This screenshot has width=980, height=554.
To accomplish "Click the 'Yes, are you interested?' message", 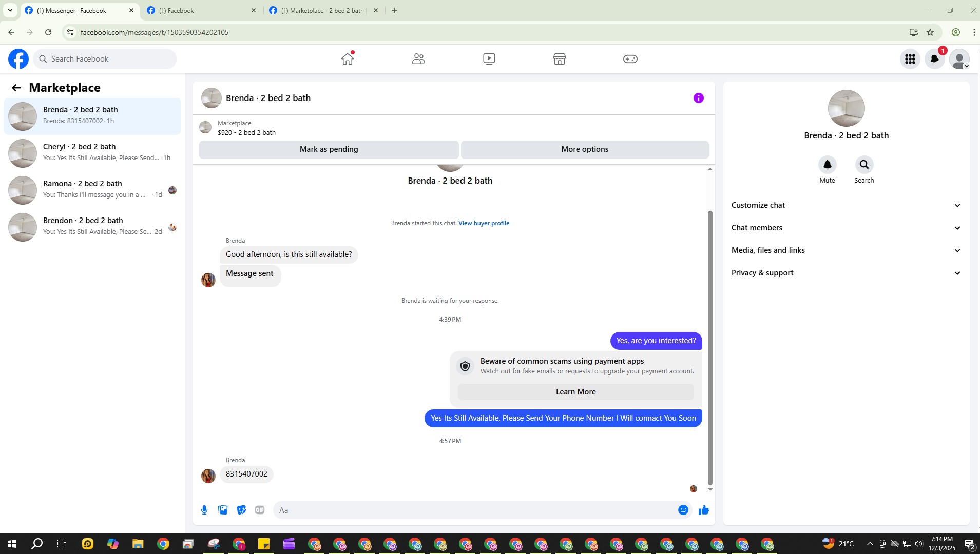I will [x=656, y=341].
